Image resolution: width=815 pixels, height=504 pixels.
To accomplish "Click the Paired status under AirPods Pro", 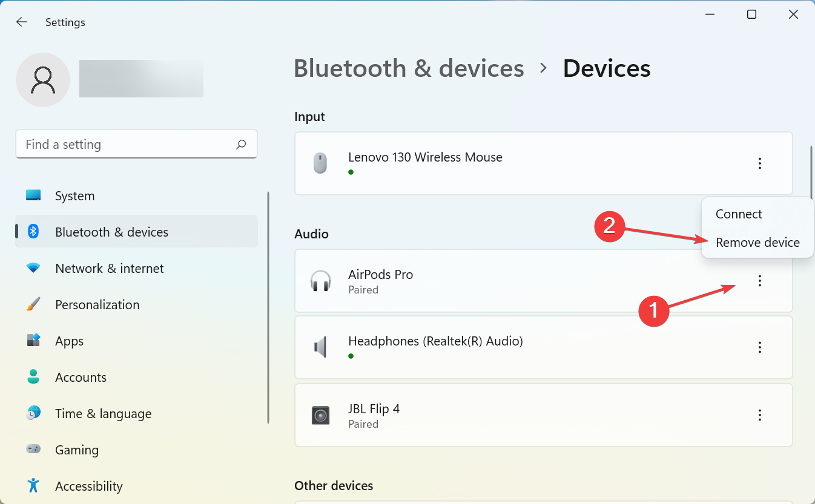I will click(363, 290).
